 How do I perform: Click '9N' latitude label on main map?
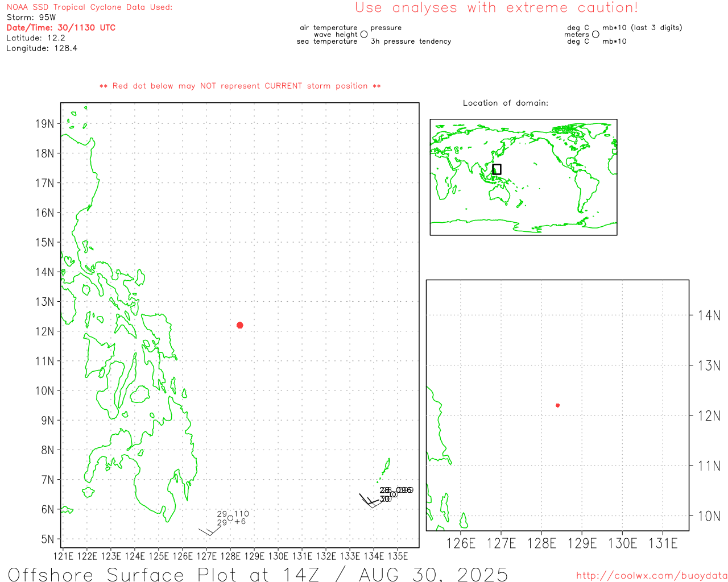click(x=48, y=421)
